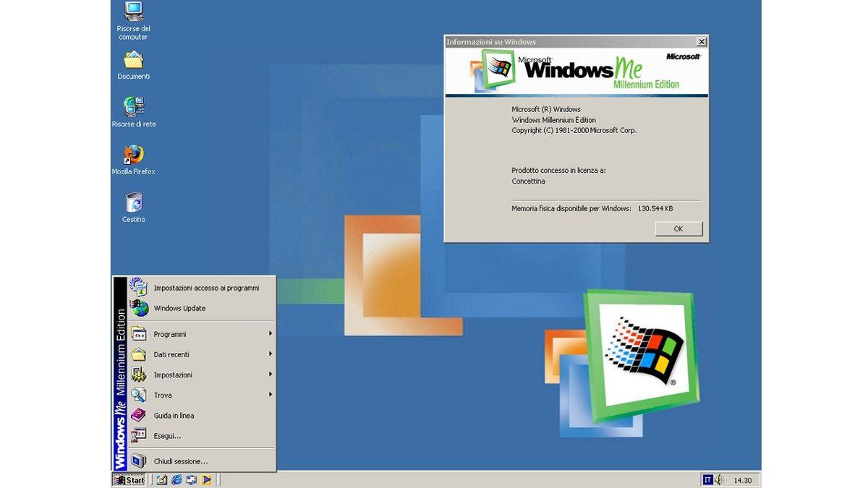Image resolution: width=868 pixels, height=488 pixels.
Task: Open Dati recenti from the Start menu
Action: point(171,354)
